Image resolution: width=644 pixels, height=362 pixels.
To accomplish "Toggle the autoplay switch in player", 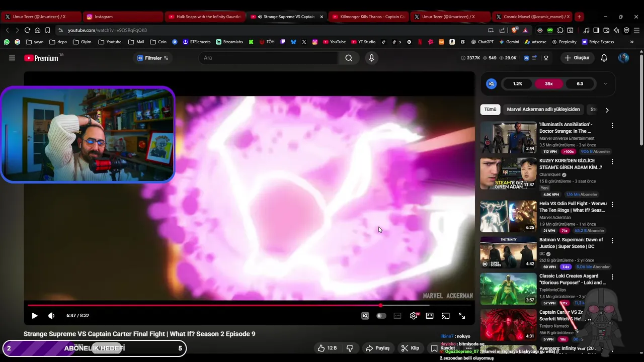I will coord(381,316).
